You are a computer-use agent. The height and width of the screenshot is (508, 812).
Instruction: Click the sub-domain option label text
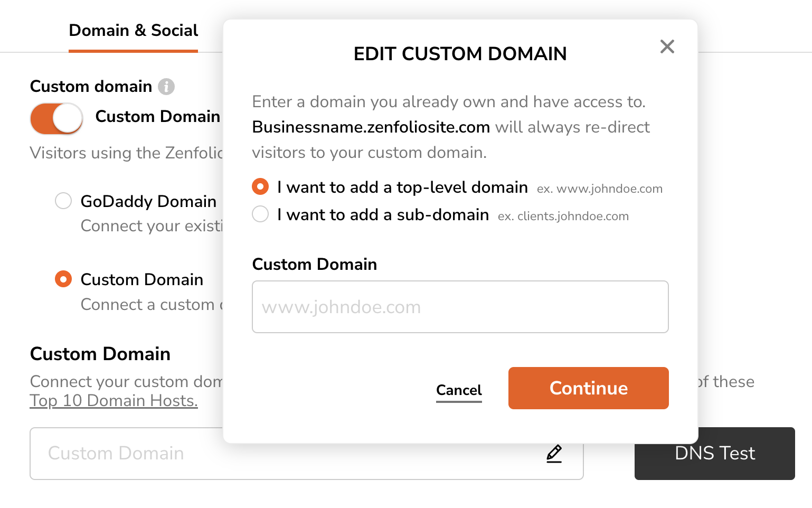pyautogui.click(x=383, y=215)
